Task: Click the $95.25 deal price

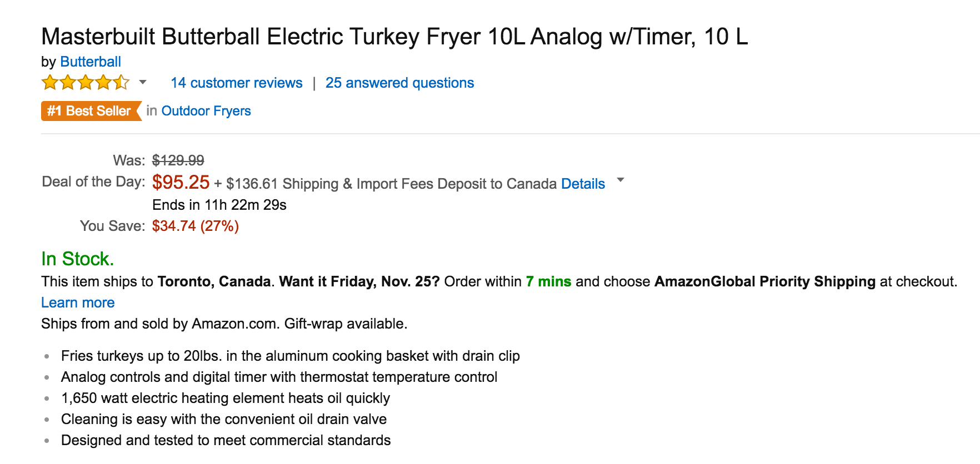Action: (181, 182)
